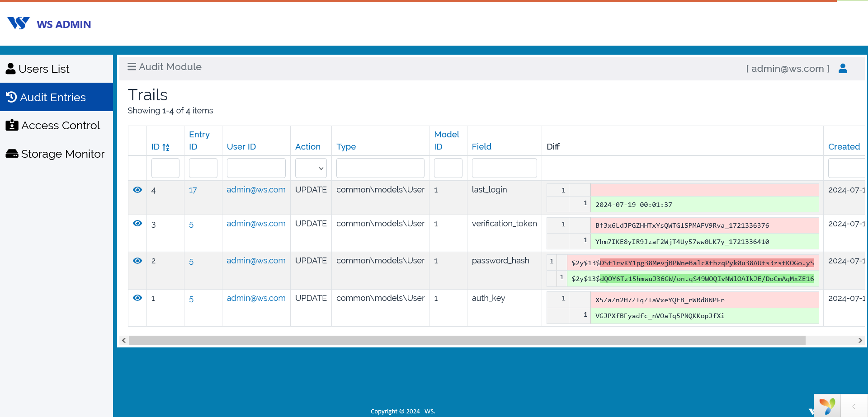
Task: Click the ID column sort icon
Action: pyautogui.click(x=166, y=147)
